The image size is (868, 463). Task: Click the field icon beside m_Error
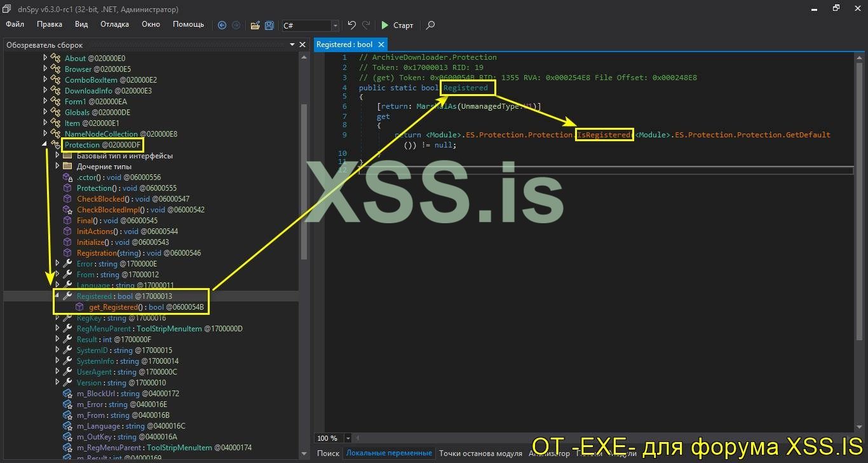[x=67, y=404]
